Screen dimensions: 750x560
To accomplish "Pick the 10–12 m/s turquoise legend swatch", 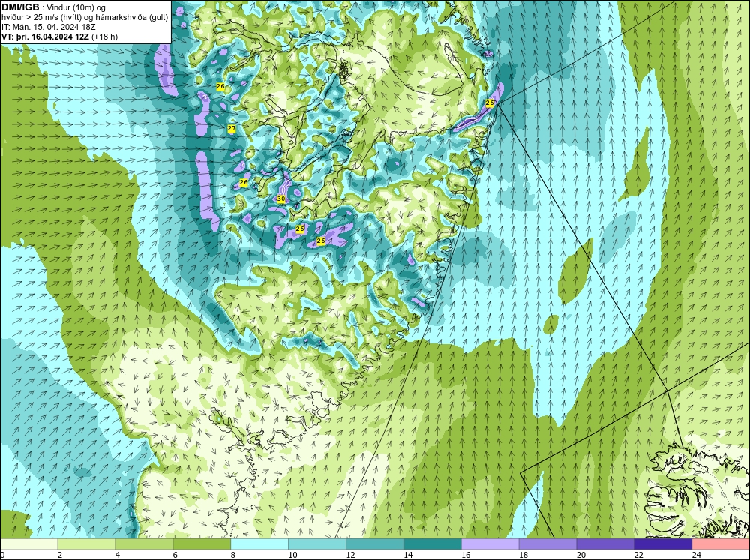I will click(317, 544).
